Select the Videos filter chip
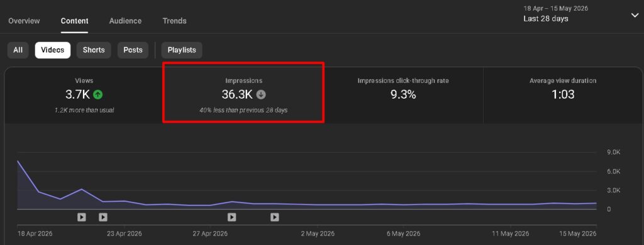Image resolution: width=644 pixels, height=245 pixels. tap(53, 50)
